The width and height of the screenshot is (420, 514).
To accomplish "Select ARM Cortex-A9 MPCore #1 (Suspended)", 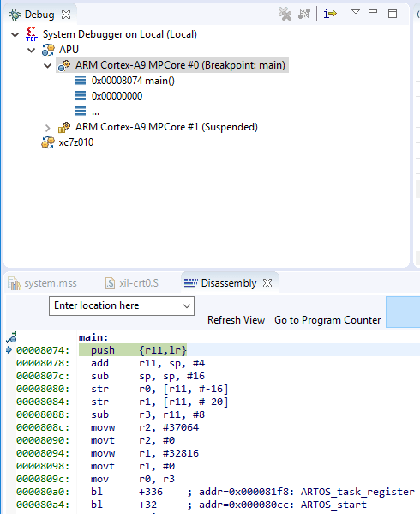I will (x=166, y=127).
